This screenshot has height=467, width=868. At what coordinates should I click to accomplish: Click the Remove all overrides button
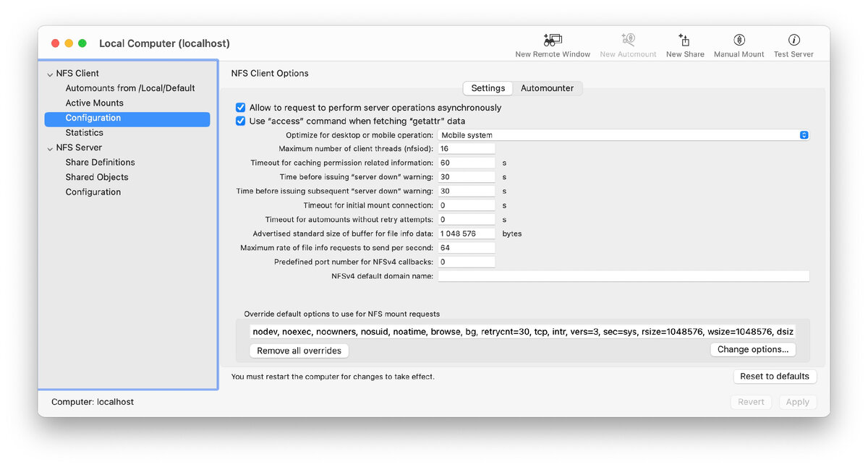click(x=299, y=351)
